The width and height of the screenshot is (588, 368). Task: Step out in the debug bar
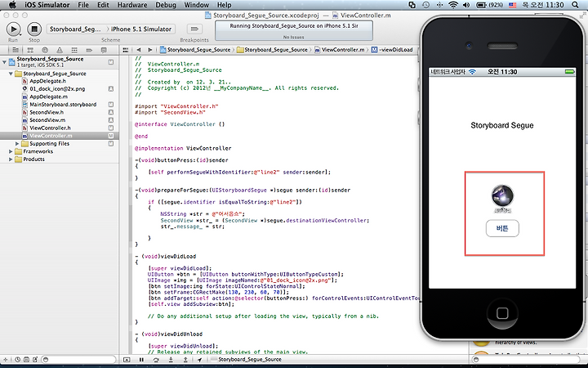[185, 360]
